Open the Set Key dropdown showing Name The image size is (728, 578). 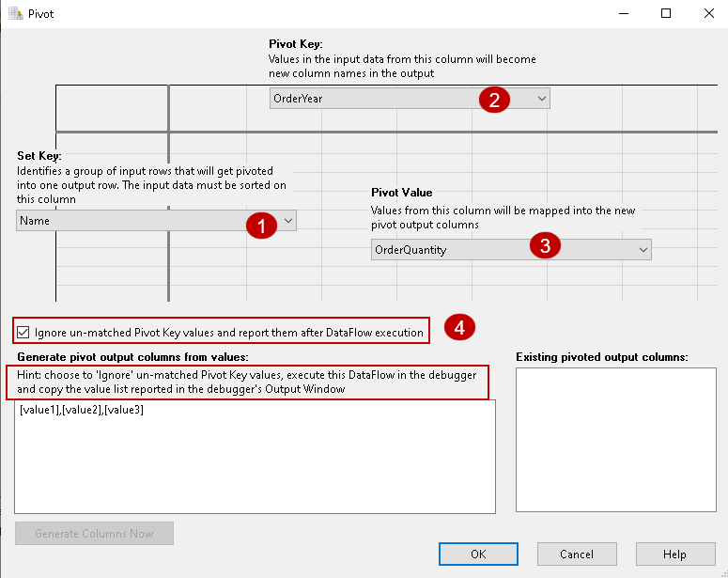pyautogui.click(x=156, y=221)
